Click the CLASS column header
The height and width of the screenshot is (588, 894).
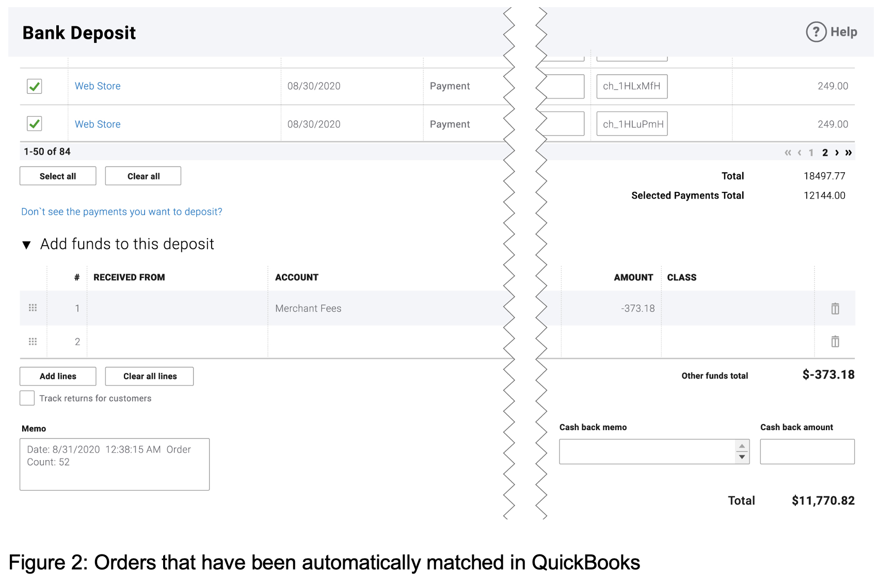(x=682, y=277)
